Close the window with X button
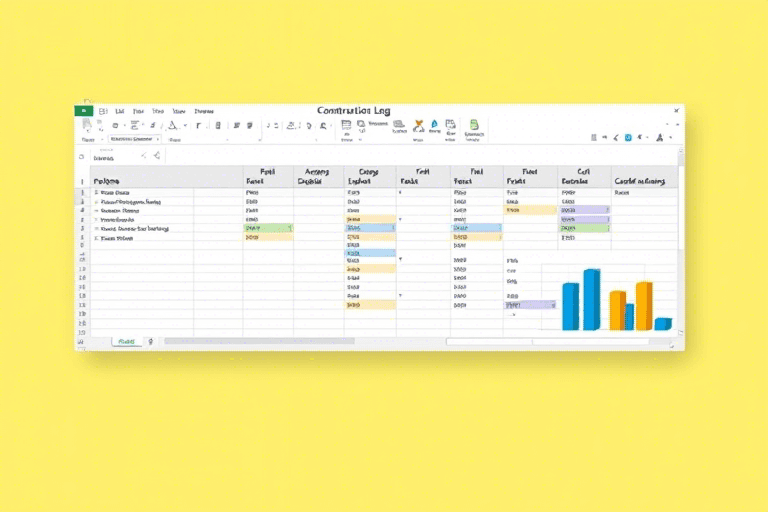768x512 pixels. click(676, 111)
